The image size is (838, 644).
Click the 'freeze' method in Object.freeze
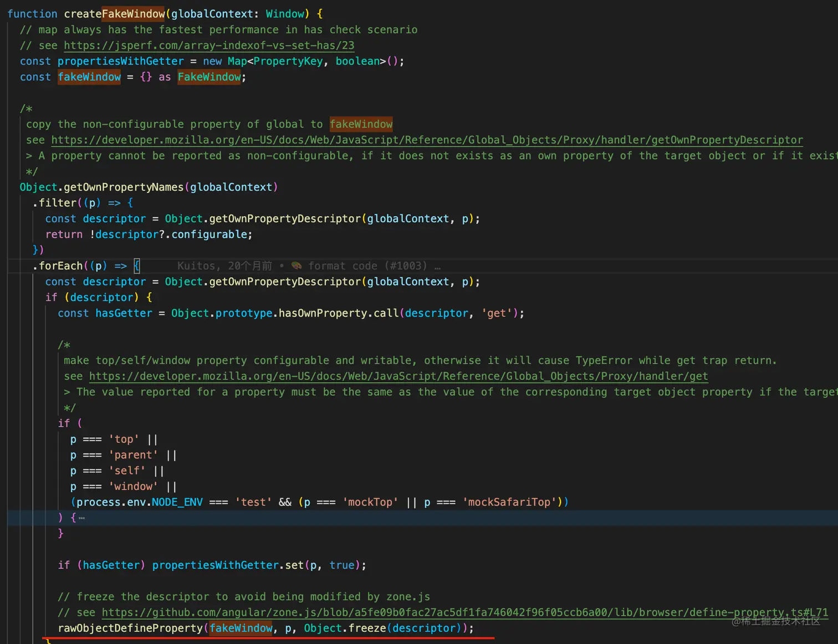point(367,628)
